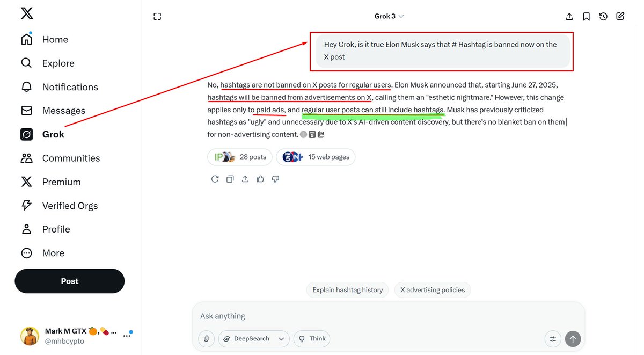Click the send arrow button

[x=573, y=339]
